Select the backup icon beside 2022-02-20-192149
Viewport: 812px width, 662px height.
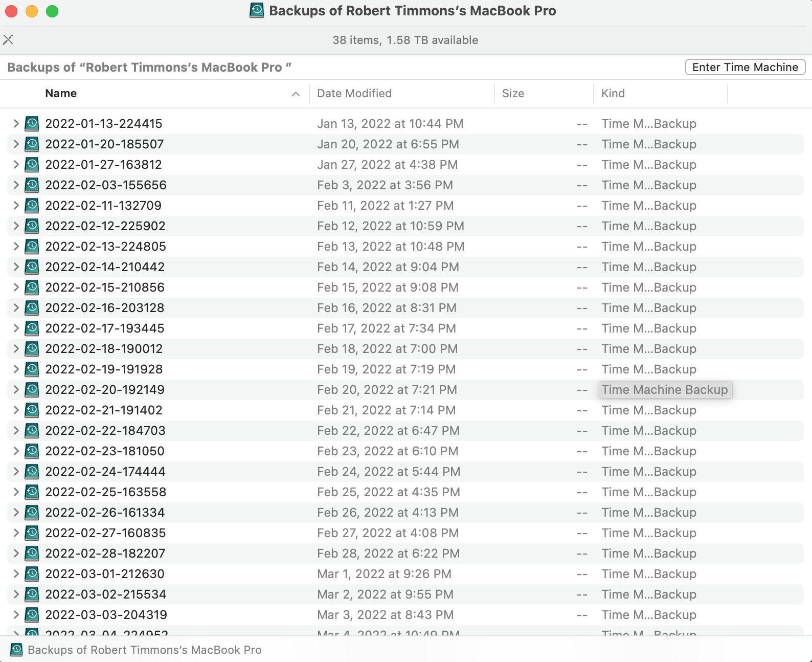32,390
